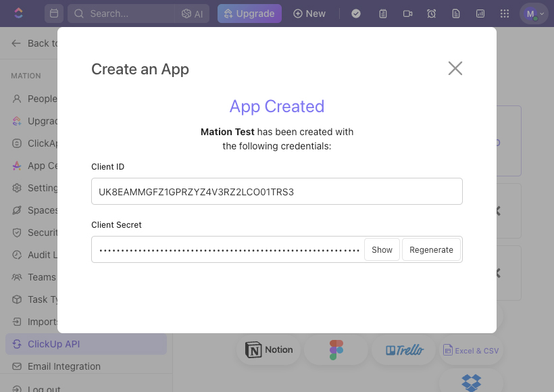Click the People person icon

(x=17, y=99)
